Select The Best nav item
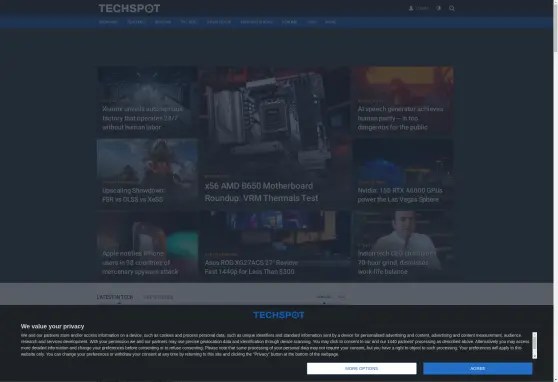This screenshot has width=558, height=382. [189, 22]
